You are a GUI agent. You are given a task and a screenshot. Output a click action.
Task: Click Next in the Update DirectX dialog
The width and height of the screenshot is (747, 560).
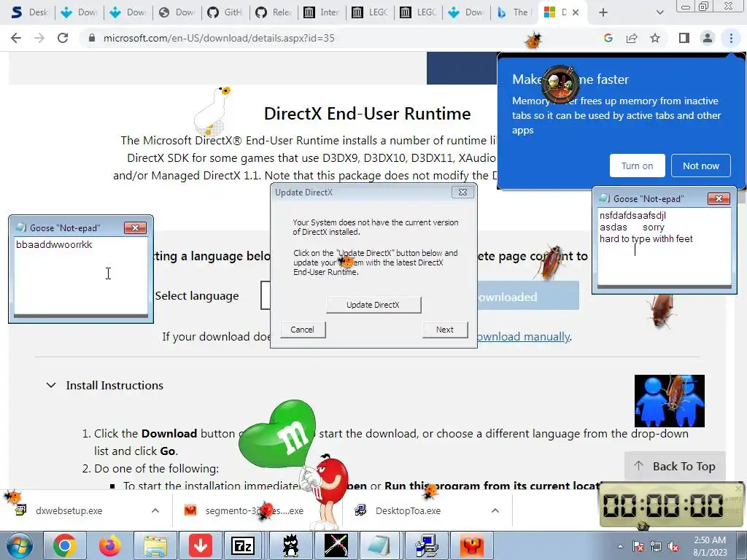coord(444,330)
